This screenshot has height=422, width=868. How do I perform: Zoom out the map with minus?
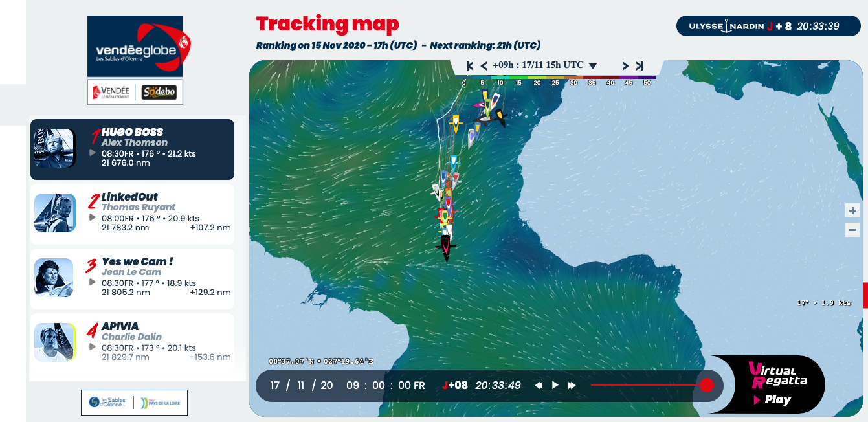tap(852, 230)
